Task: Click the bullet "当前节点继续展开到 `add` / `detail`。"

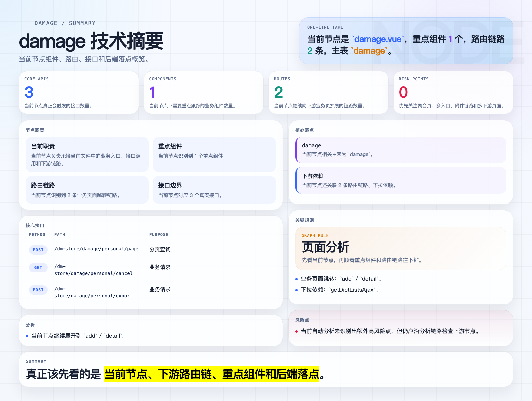Action: (78, 336)
